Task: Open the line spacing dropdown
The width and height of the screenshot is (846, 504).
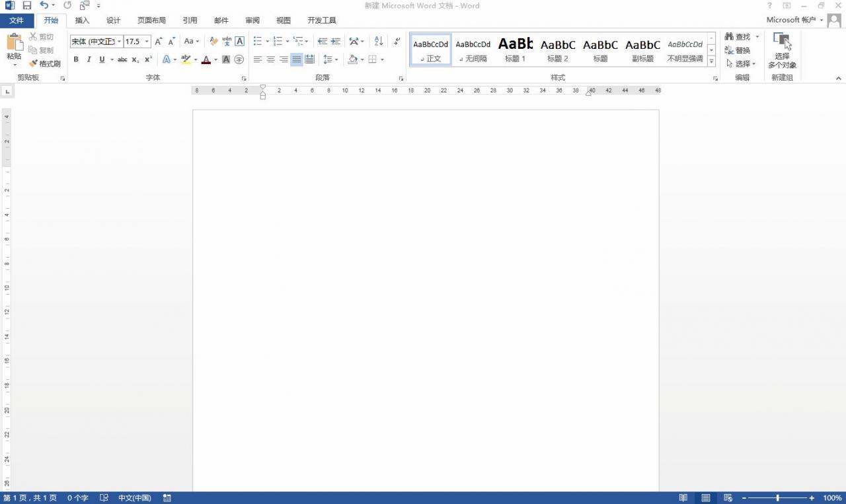Action: (x=330, y=59)
